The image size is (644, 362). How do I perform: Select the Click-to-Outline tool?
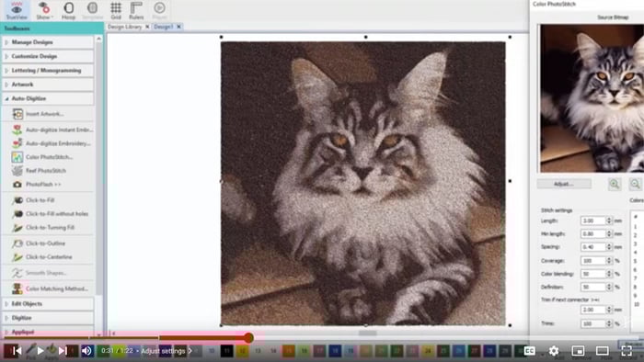(x=39, y=243)
